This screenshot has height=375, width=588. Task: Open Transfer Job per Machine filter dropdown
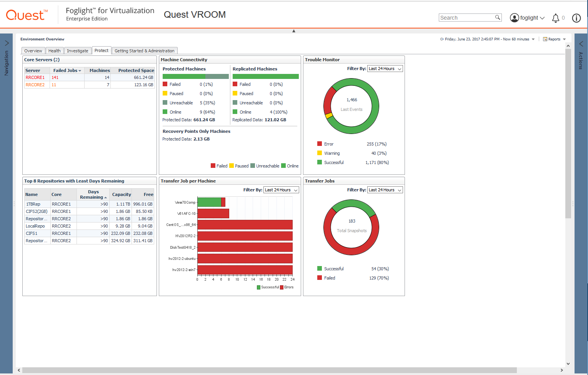(x=281, y=190)
